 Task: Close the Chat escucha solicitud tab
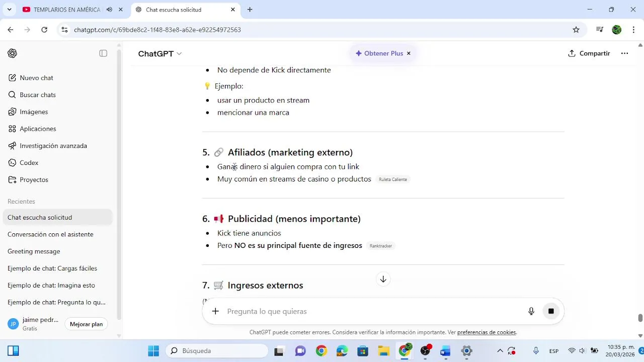[233, 10]
